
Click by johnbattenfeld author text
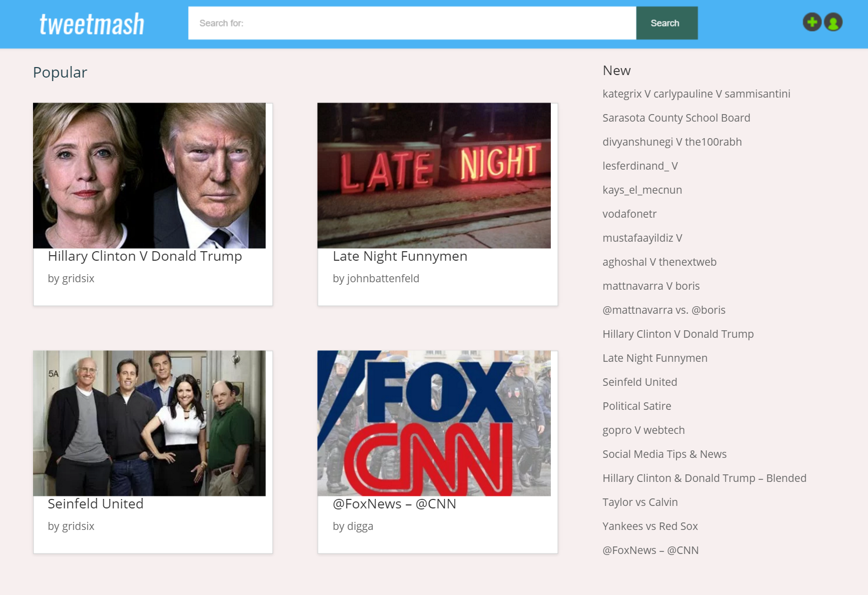[376, 279]
